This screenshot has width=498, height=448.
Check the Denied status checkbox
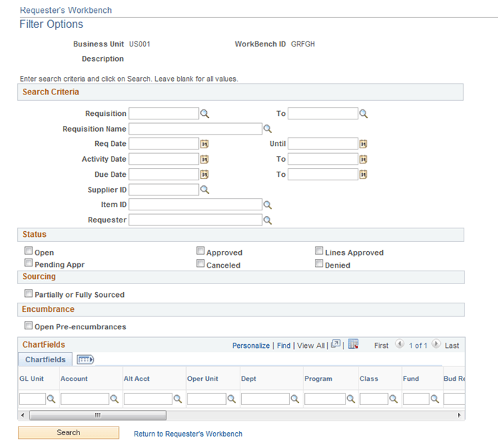pos(319,263)
